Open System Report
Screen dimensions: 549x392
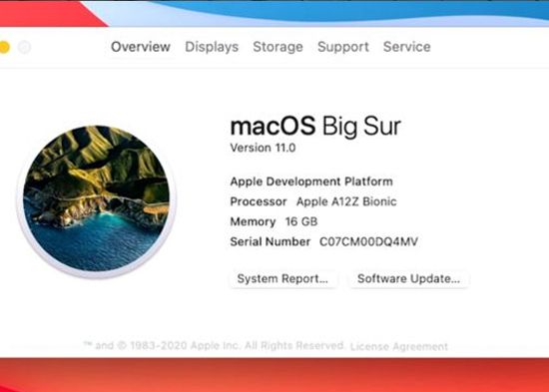[x=282, y=279]
